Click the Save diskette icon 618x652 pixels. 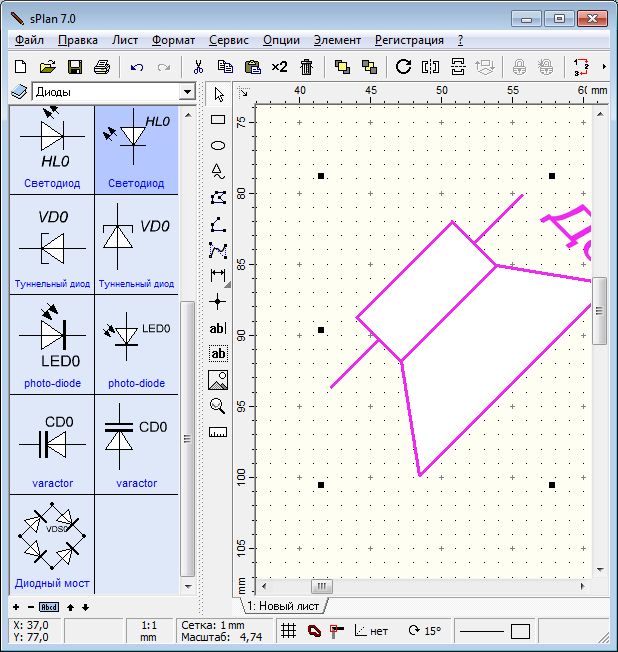pos(74,67)
